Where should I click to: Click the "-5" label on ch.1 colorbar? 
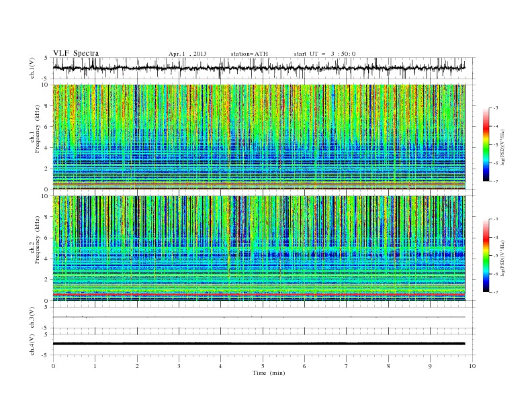(x=496, y=145)
